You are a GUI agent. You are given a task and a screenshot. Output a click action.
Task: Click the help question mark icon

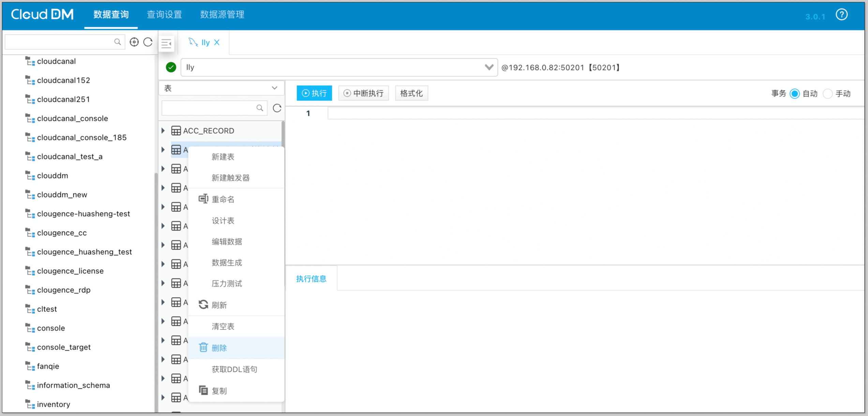click(841, 15)
